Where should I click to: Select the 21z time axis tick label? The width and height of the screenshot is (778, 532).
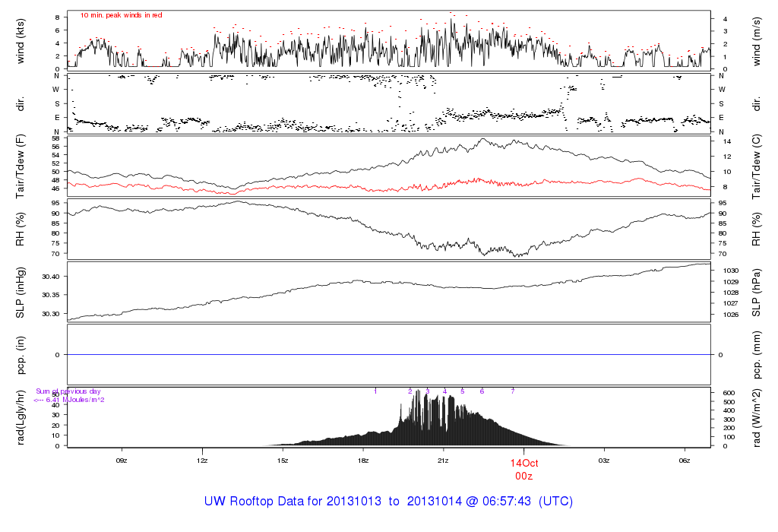pyautogui.click(x=444, y=461)
